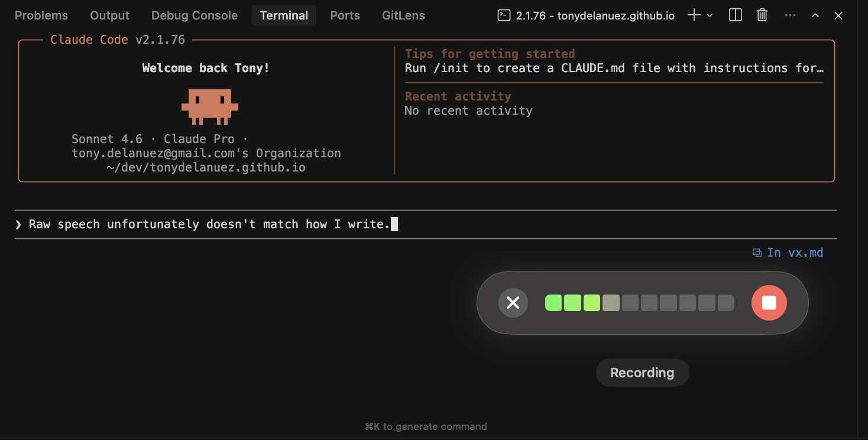Open more terminal actions with the ellipsis icon
Screen dimensions: 868x440
[790, 15]
